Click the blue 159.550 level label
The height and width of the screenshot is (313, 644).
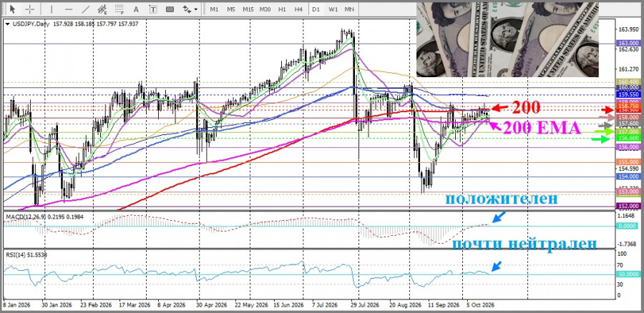point(628,94)
